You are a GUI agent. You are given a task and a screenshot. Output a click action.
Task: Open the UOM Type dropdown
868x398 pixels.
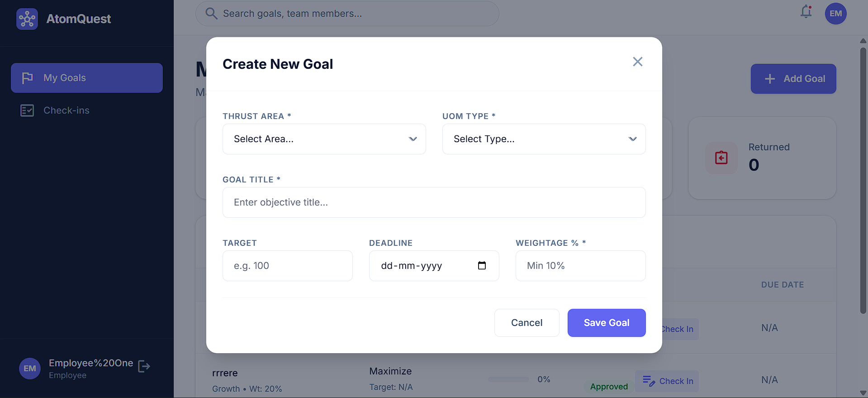pos(544,139)
